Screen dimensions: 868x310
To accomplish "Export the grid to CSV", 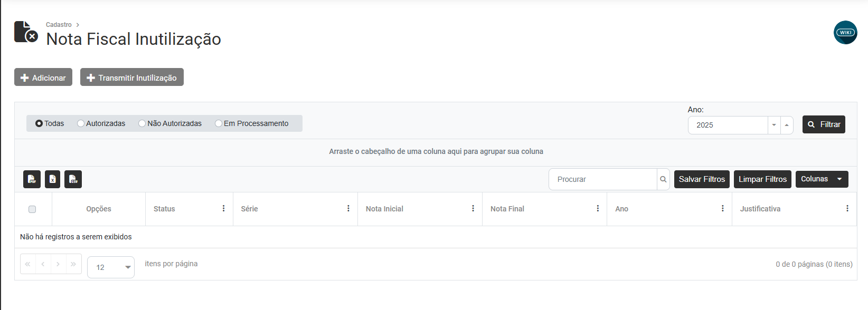I will (x=73, y=179).
